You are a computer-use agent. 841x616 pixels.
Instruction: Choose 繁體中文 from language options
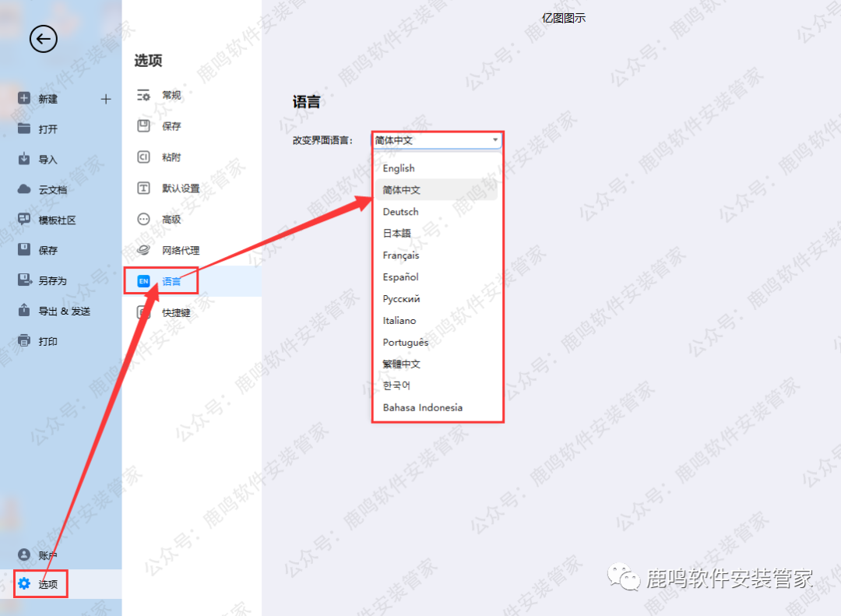click(x=401, y=364)
